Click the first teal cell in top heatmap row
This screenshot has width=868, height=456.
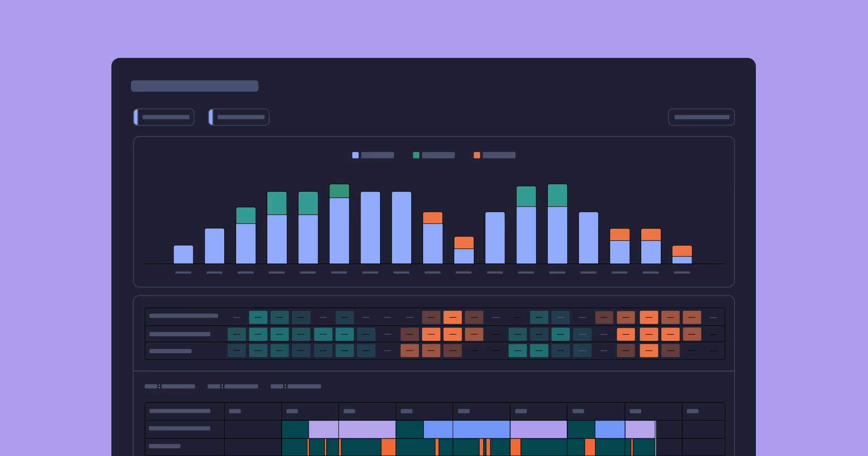(x=258, y=317)
